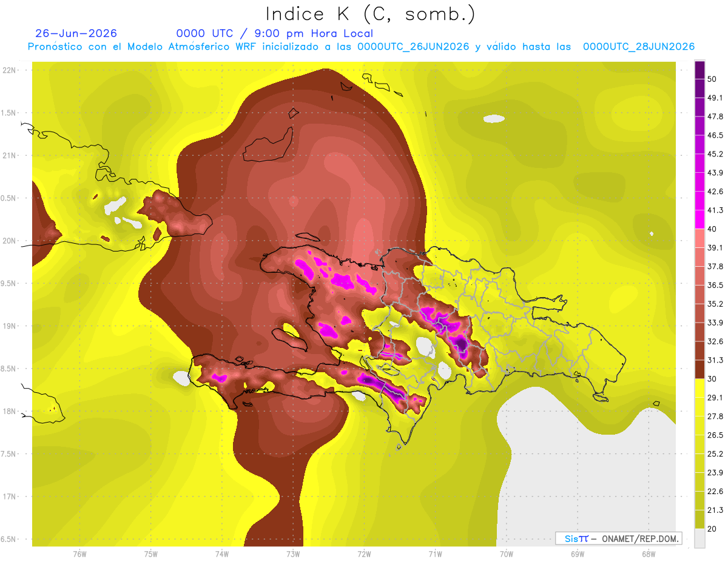Image resolution: width=728 pixels, height=562 pixels.
Task: Click '0000 UTC / 9:00 pm Hora Local'
Action: click(x=275, y=34)
